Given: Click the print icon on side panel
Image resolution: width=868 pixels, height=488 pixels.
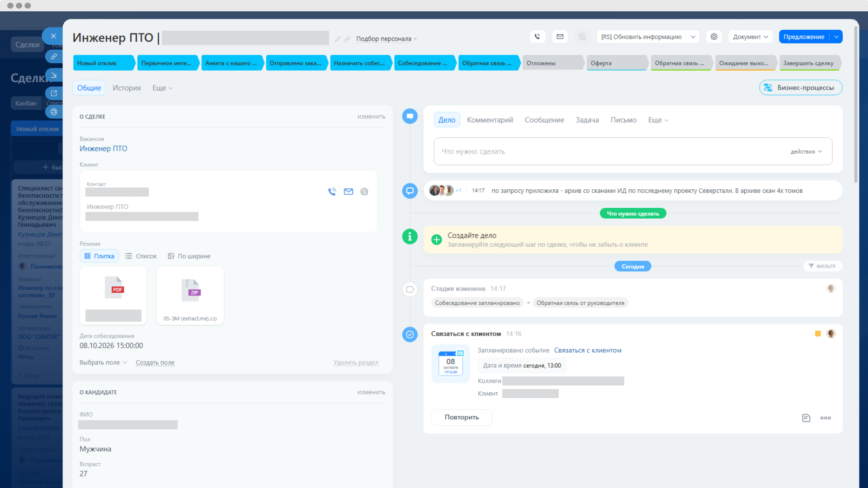Looking at the screenshot, I should pyautogui.click(x=54, y=112).
